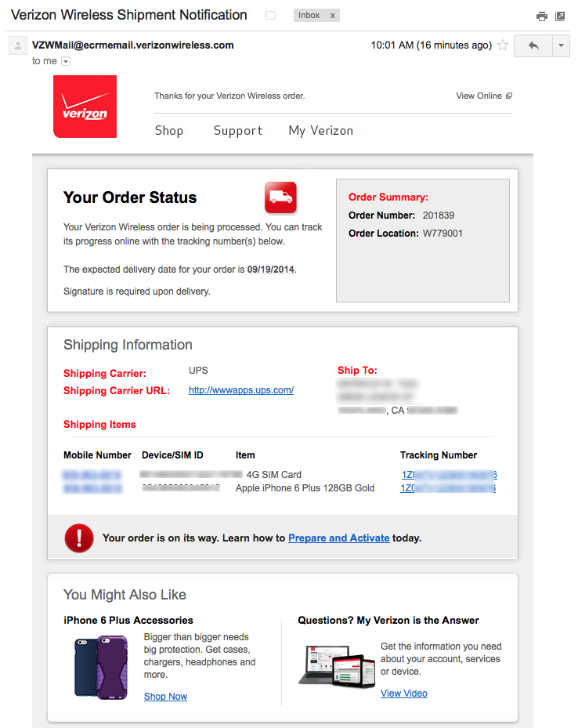Open tracking number for the 4G SIM Card
578x728 pixels.
[x=449, y=475]
